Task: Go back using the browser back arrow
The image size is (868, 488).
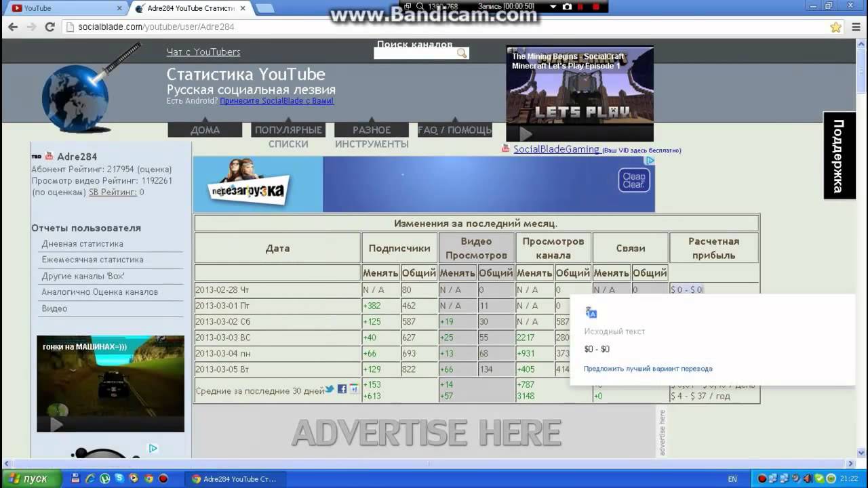Action: (x=12, y=27)
